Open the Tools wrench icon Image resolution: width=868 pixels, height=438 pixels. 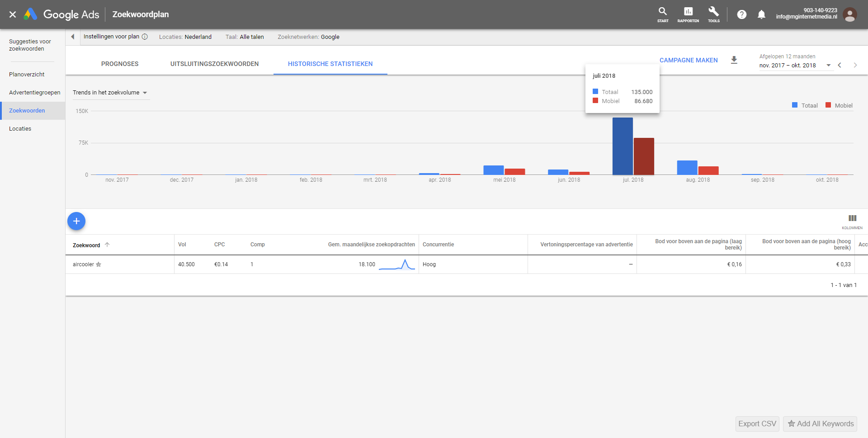[x=714, y=14]
